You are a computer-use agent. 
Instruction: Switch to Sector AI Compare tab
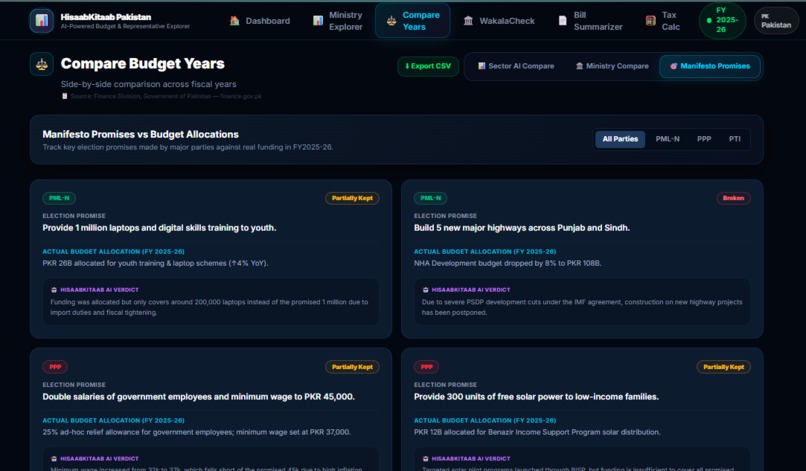[516, 66]
